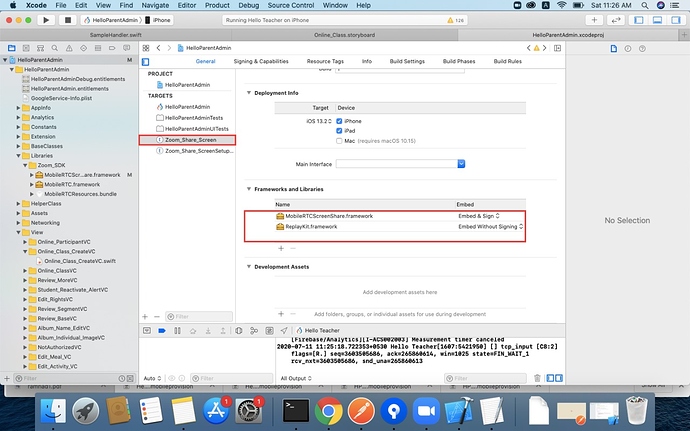Open the File inspector icon
The image size is (690, 431).
click(613, 48)
